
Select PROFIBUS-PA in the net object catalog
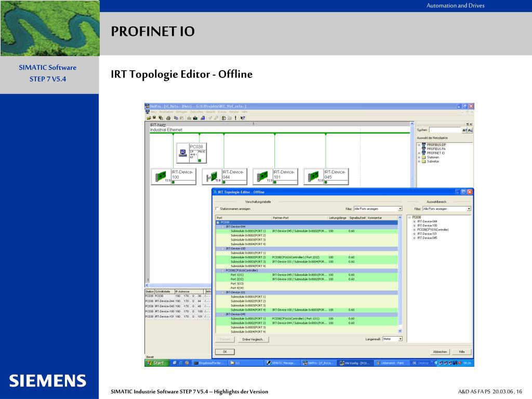tap(436, 149)
